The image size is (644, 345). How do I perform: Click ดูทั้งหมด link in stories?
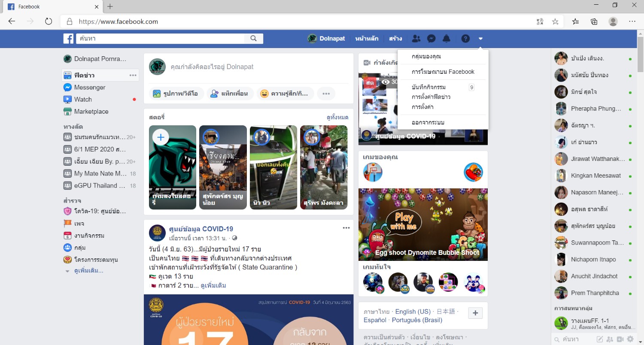coord(337,117)
